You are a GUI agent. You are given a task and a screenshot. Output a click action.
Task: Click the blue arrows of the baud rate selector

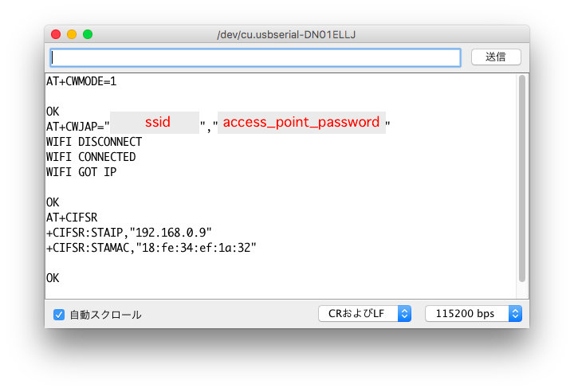pyautogui.click(x=515, y=314)
